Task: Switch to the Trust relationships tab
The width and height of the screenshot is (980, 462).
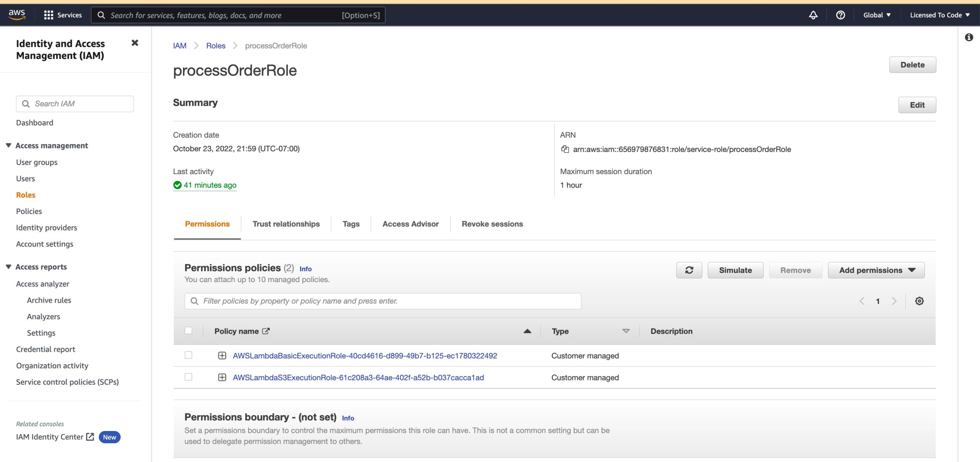Action: click(x=286, y=224)
